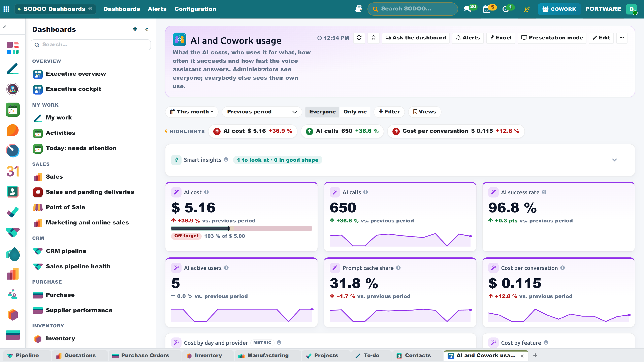Toggle the METRIC badge on cost chart
The width and height of the screenshot is (644, 362).
click(262, 342)
